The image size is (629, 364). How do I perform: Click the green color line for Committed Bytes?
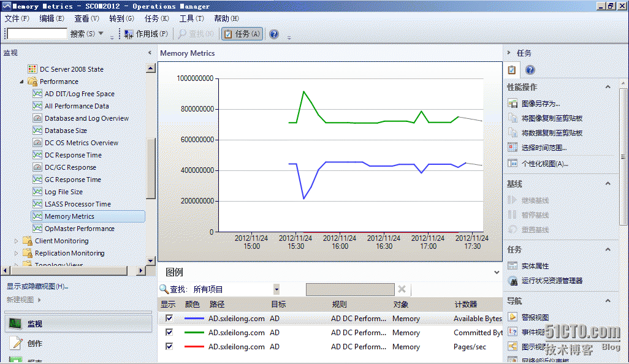[x=194, y=332]
